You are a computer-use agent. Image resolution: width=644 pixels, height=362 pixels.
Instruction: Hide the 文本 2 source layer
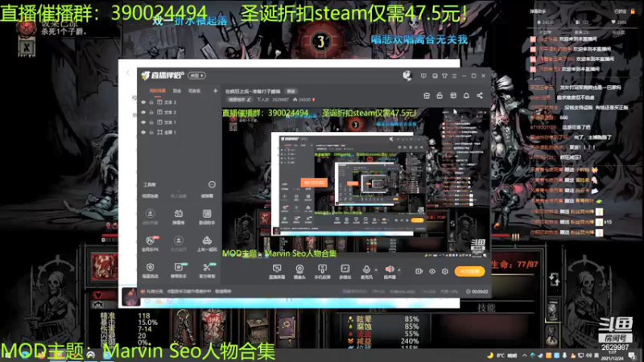(143, 112)
